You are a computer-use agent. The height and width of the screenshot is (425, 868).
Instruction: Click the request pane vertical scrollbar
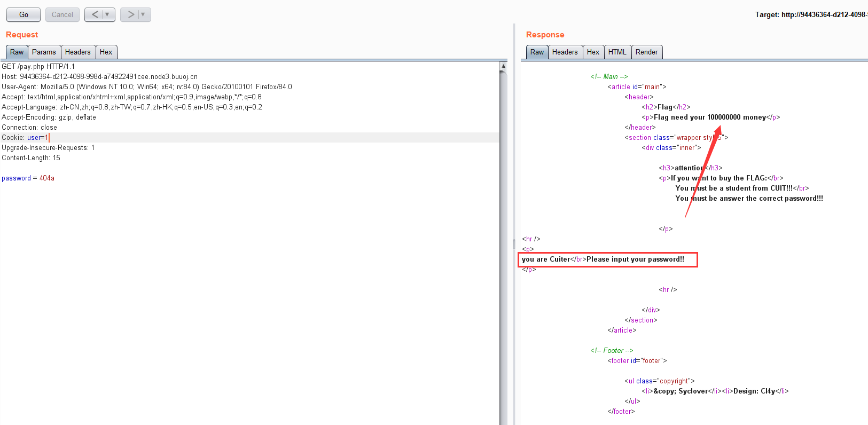pos(503,248)
